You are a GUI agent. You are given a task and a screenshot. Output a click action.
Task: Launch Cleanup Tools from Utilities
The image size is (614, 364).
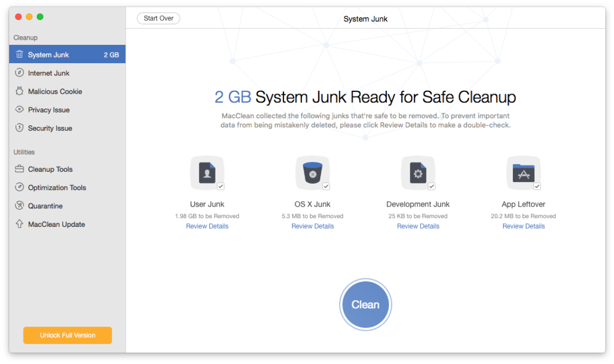pyautogui.click(x=51, y=169)
